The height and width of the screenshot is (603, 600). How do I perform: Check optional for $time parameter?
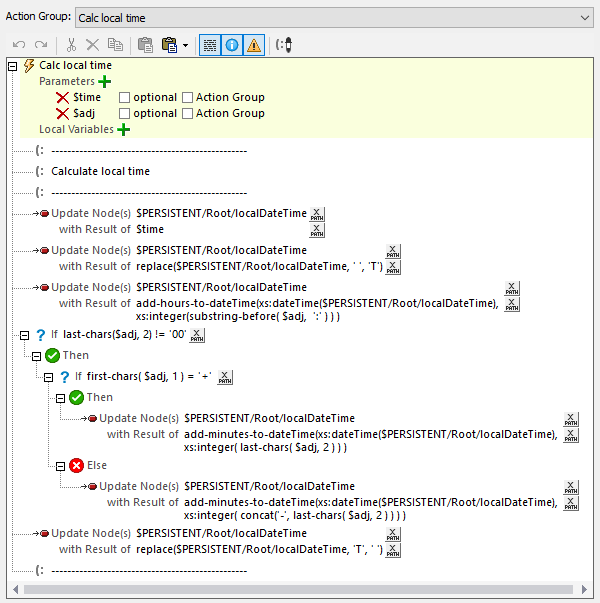tap(125, 97)
